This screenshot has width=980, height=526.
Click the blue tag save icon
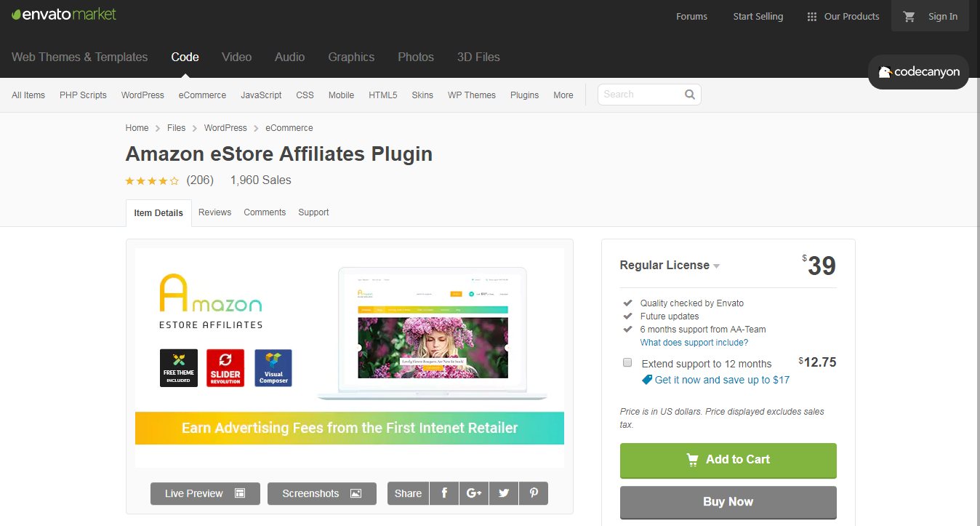pyautogui.click(x=647, y=380)
